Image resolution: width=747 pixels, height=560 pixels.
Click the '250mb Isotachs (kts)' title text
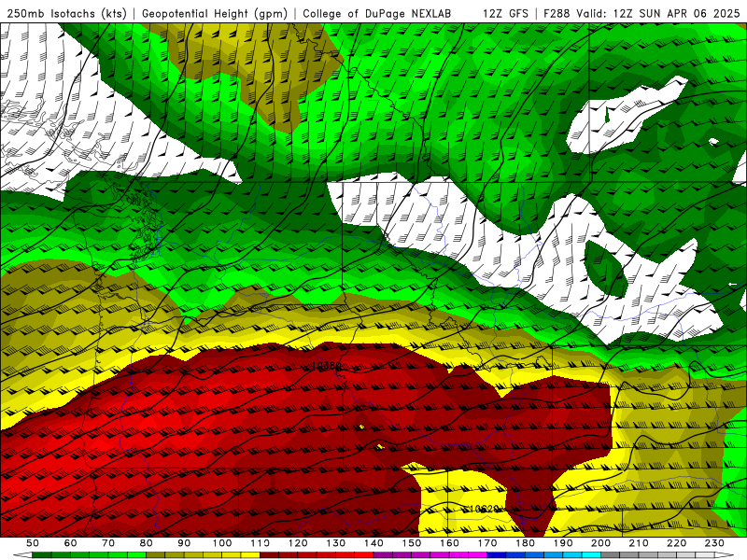point(66,13)
